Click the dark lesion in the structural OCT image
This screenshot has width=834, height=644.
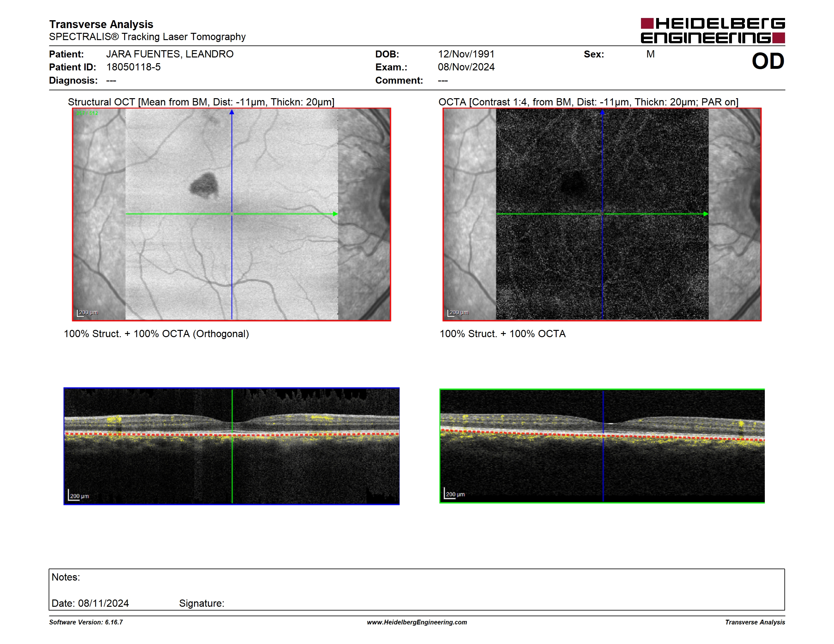click(205, 185)
